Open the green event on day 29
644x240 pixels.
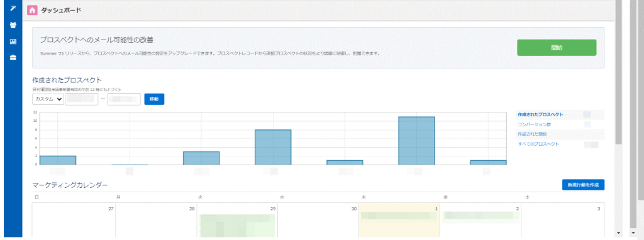[236, 225]
